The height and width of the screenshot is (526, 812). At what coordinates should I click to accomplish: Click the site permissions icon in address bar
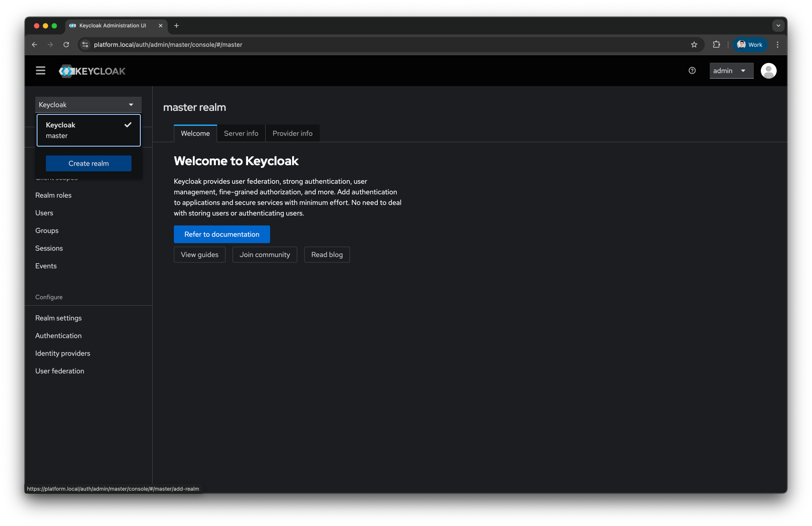pos(85,45)
